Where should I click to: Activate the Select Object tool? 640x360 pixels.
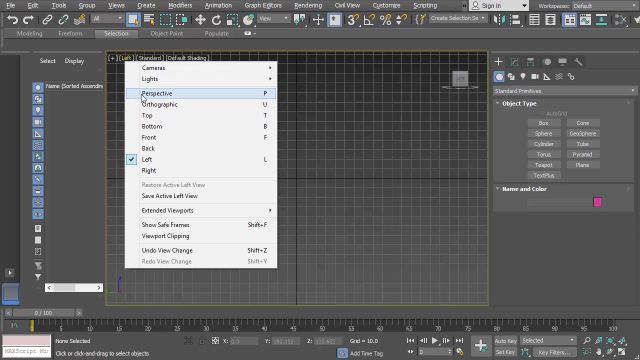point(133,19)
